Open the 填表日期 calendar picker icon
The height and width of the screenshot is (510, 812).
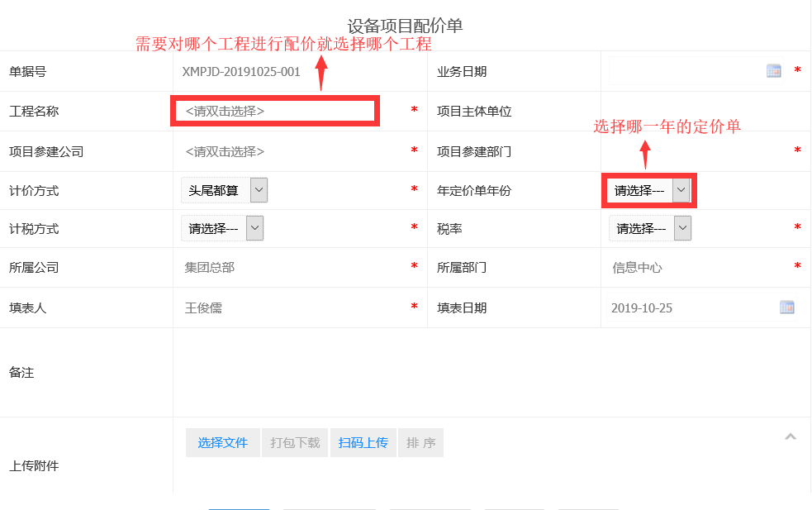tap(786, 307)
